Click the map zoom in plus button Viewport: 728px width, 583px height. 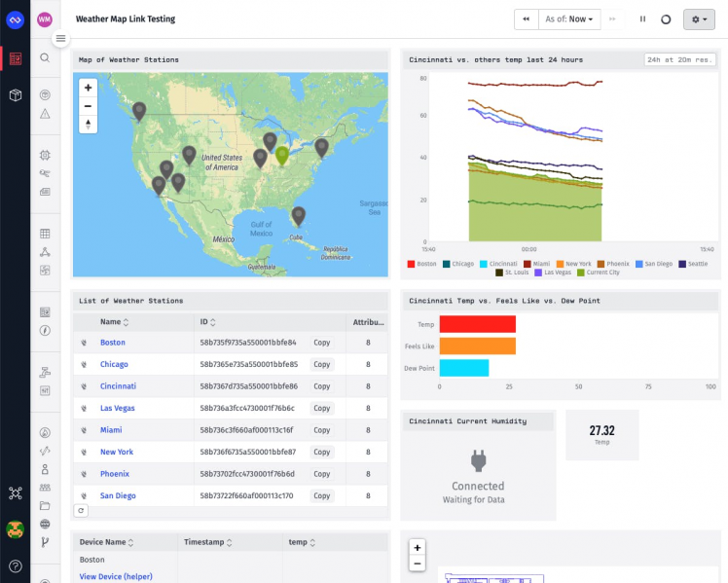[89, 88]
